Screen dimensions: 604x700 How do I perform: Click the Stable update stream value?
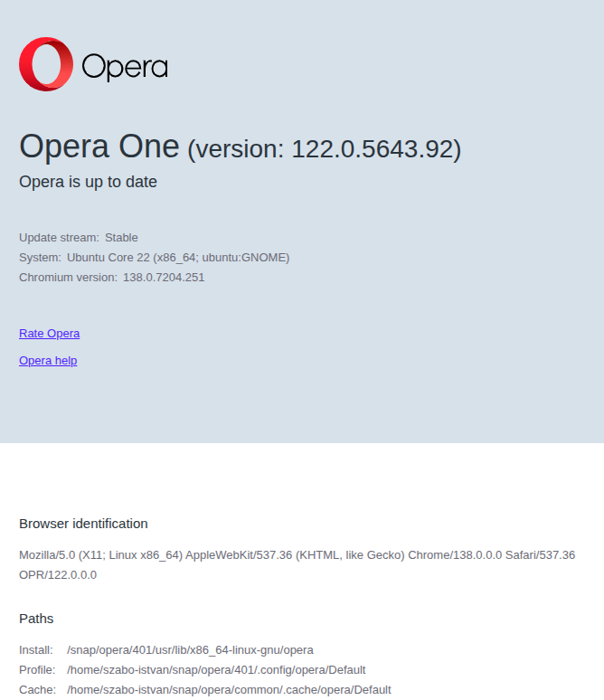[x=121, y=238]
